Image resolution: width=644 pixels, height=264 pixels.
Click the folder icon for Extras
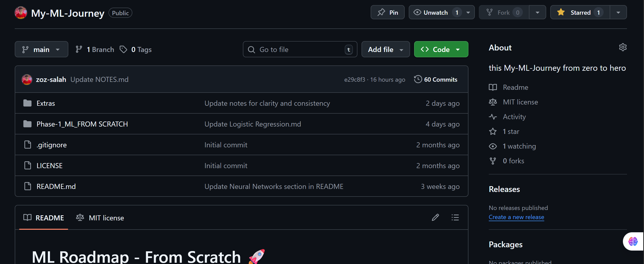27,103
